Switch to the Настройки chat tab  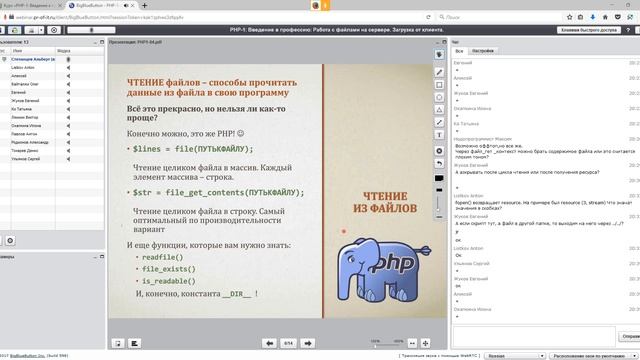pos(483,51)
